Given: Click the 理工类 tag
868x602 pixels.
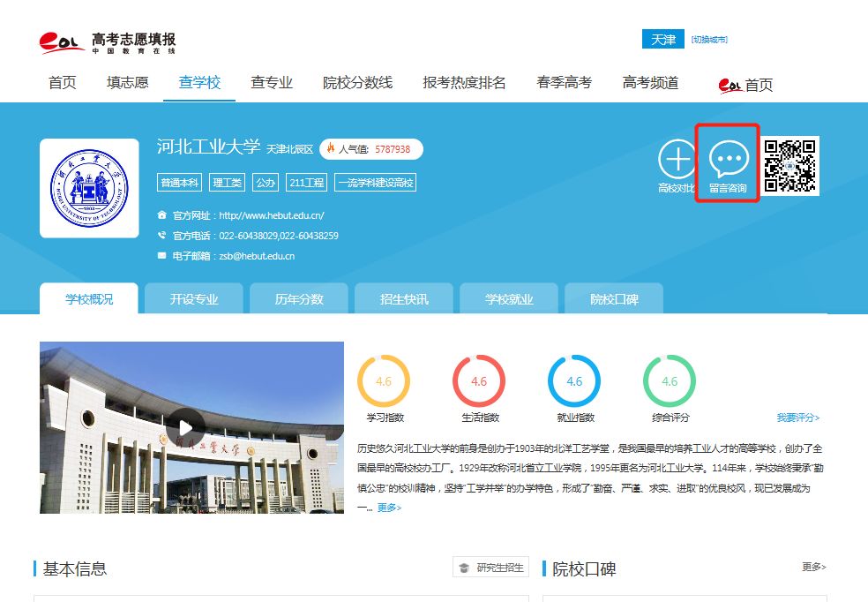Looking at the screenshot, I should click(227, 182).
